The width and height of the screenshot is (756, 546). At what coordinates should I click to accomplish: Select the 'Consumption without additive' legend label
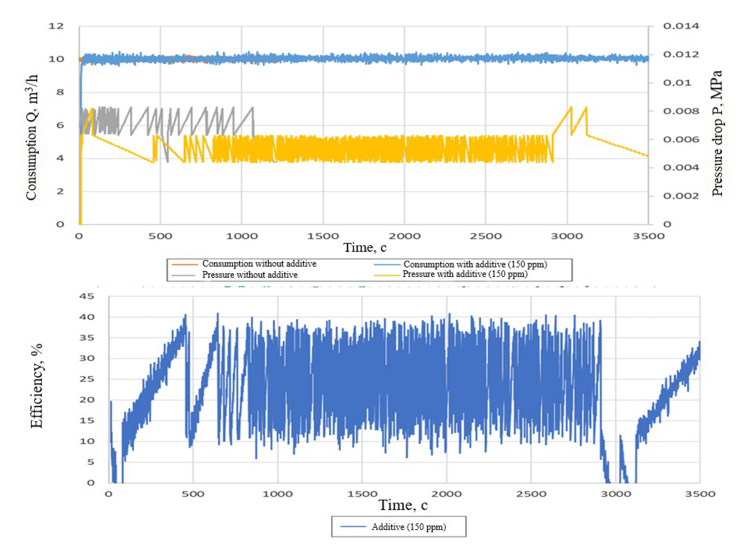point(259,264)
